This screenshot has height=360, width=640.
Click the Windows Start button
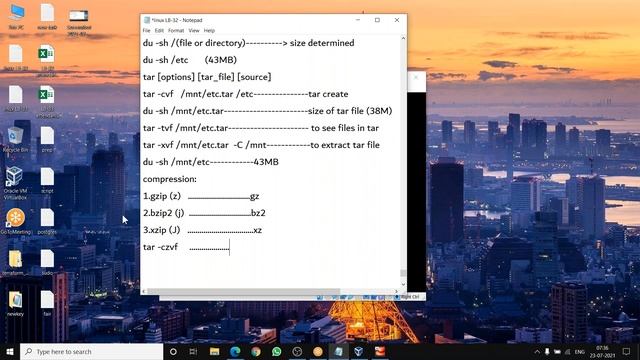tap(10, 351)
